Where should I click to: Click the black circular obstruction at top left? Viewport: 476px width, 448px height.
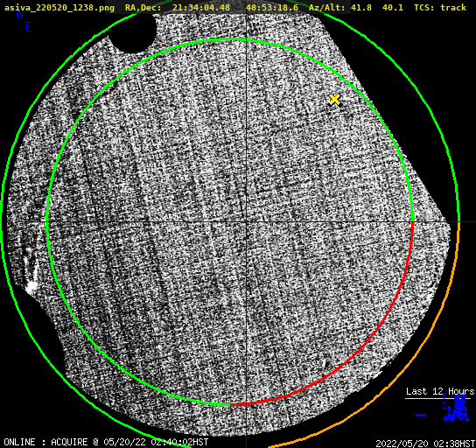133,32
